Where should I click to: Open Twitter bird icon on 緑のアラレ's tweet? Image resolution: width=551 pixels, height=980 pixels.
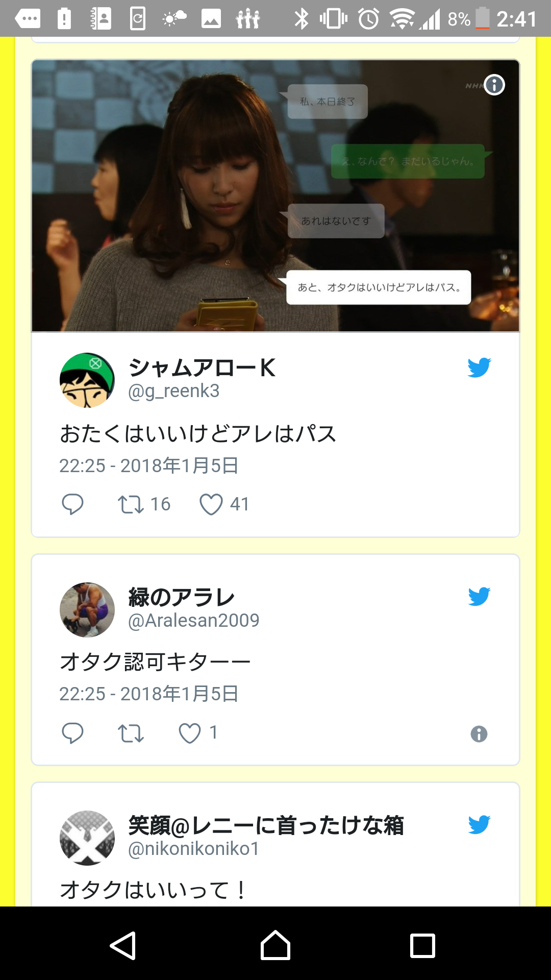[x=479, y=596]
